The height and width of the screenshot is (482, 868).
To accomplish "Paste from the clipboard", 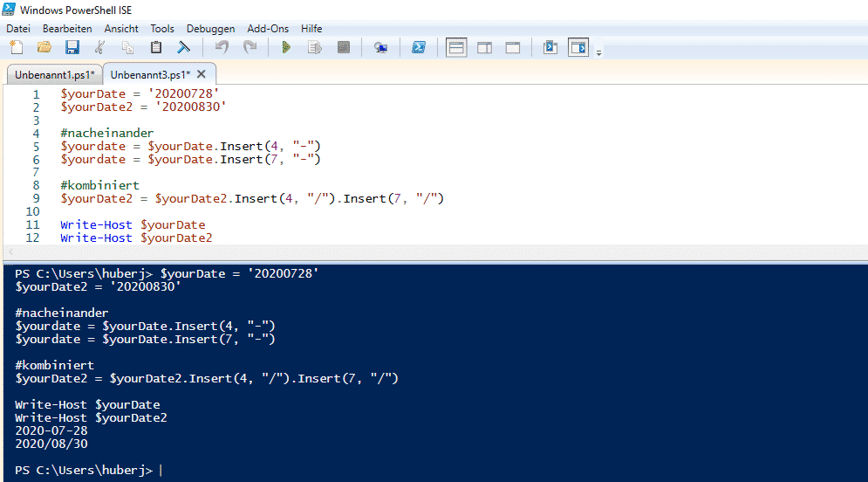I will (156, 48).
